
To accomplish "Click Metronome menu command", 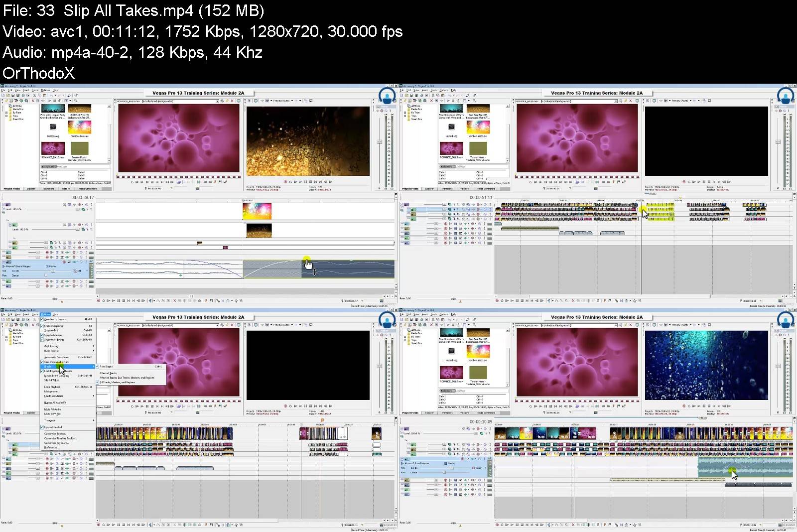I will click(68, 392).
